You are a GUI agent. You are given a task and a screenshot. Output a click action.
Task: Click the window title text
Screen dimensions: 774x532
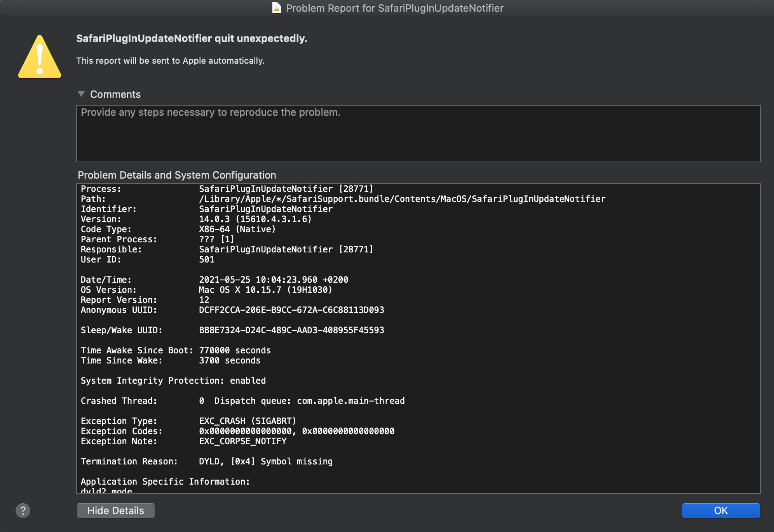tap(394, 8)
